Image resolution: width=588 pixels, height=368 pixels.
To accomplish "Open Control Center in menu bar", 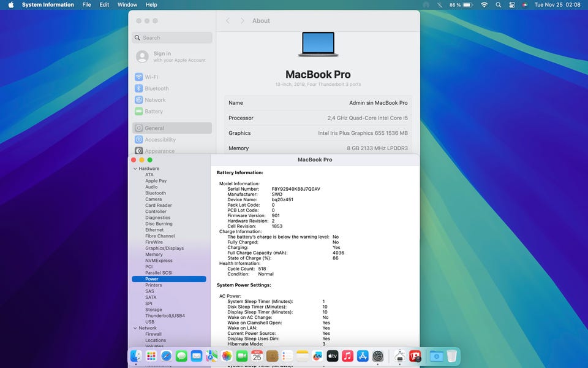I will (512, 5).
